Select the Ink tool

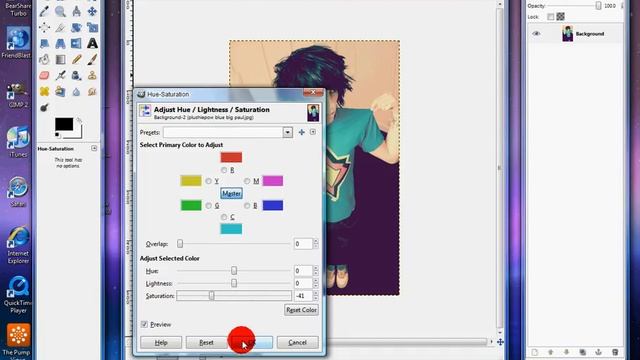(76, 75)
